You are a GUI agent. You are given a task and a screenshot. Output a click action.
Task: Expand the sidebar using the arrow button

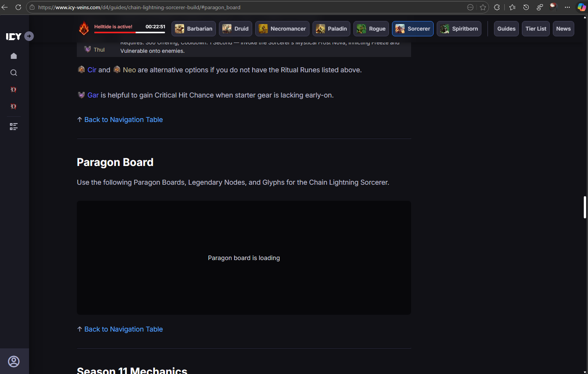point(29,36)
